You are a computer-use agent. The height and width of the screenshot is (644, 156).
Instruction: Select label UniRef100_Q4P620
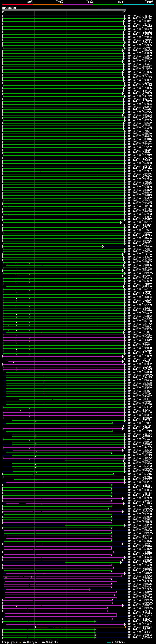[140, 557]
